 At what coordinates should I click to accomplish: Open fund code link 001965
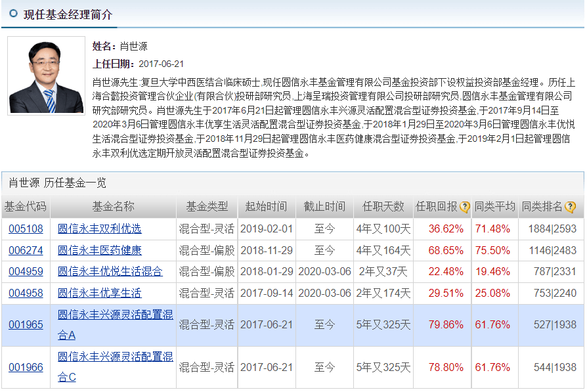tap(26, 324)
